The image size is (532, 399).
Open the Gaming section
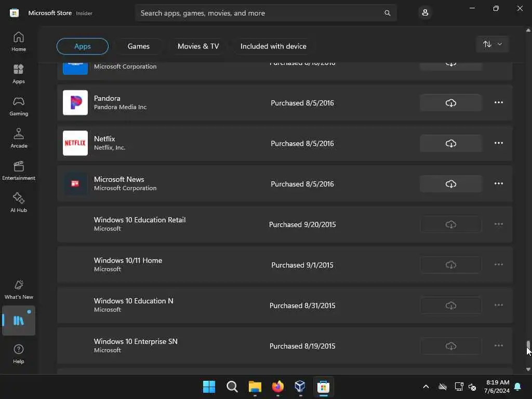[19, 106]
